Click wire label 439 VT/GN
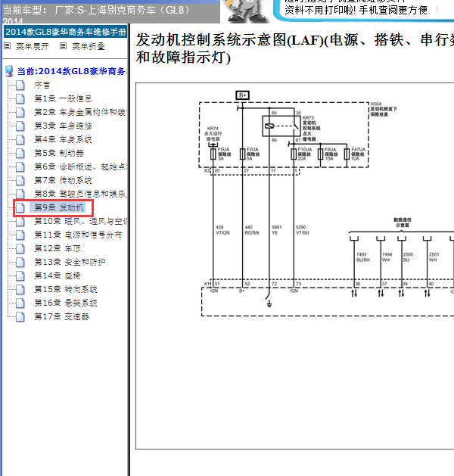The image size is (454, 476). click(x=222, y=230)
